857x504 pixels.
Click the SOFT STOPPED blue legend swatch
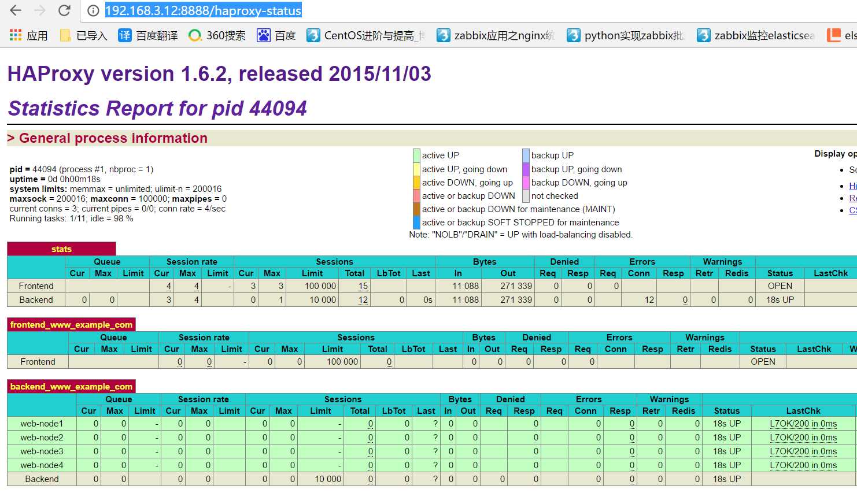416,222
